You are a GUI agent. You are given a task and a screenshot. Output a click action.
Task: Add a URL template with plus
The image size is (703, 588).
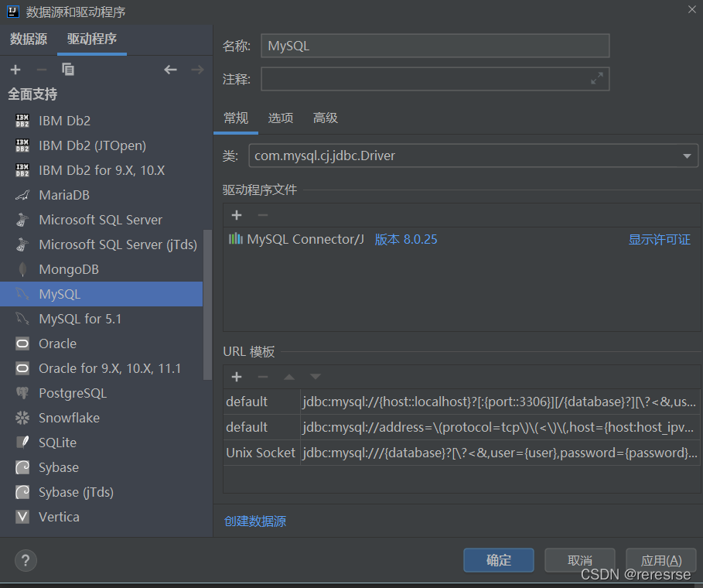[x=237, y=377]
